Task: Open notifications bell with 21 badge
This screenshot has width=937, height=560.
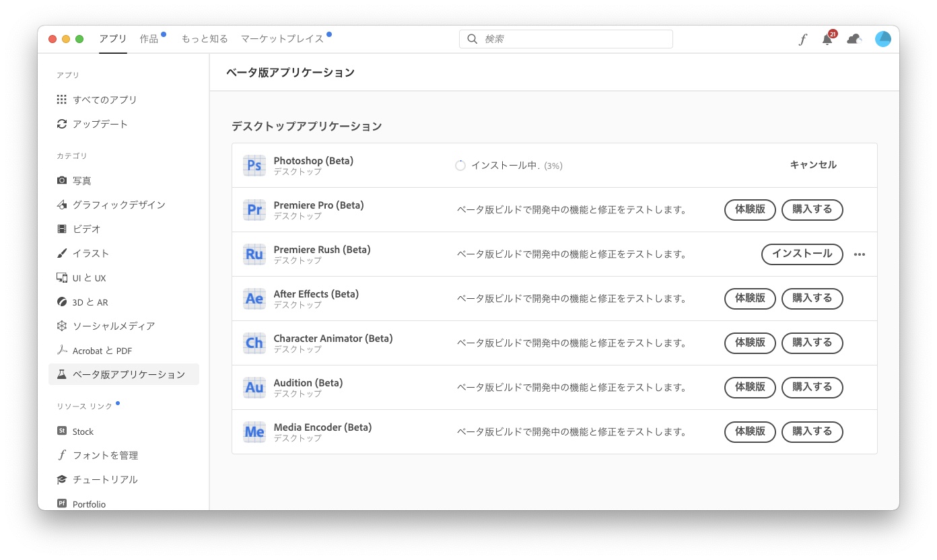Action: [x=828, y=38]
